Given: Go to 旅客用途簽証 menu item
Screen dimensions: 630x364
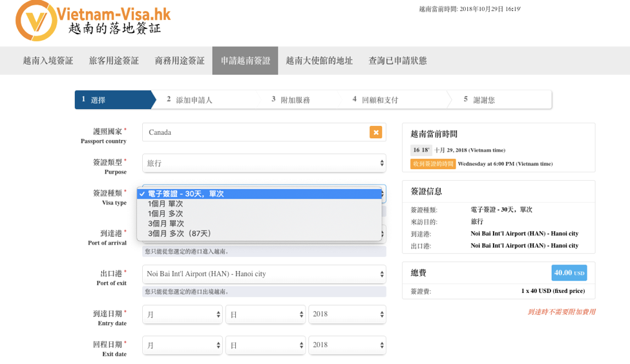Looking at the screenshot, I should click(x=114, y=61).
